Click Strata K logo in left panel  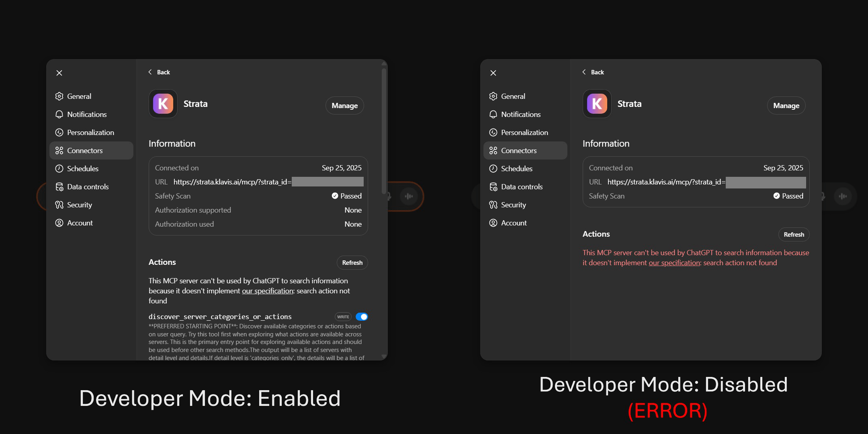click(x=163, y=104)
